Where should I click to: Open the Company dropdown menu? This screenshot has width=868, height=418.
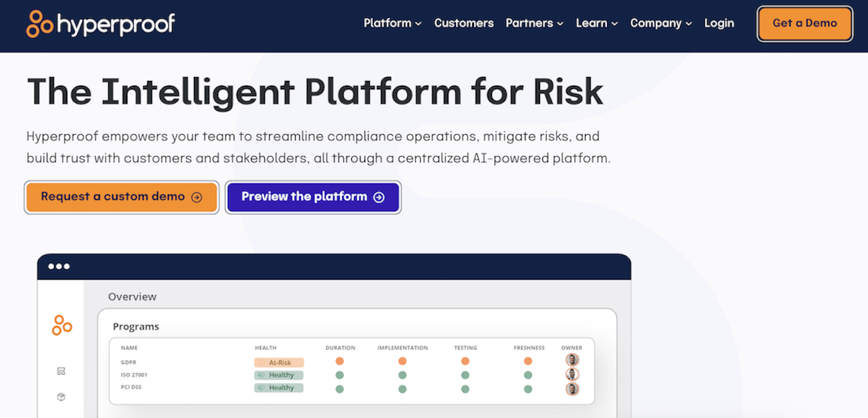click(661, 23)
